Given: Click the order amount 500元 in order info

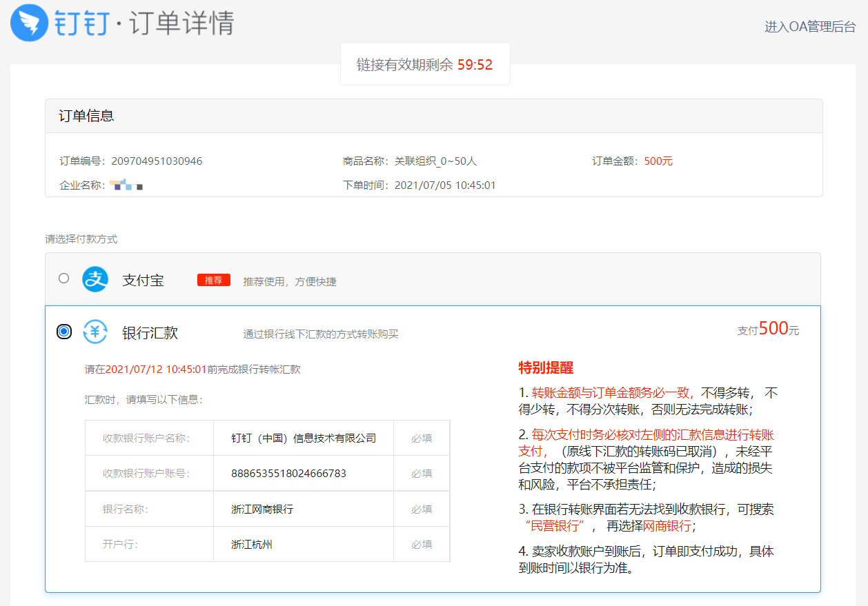Looking at the screenshot, I should point(658,161).
